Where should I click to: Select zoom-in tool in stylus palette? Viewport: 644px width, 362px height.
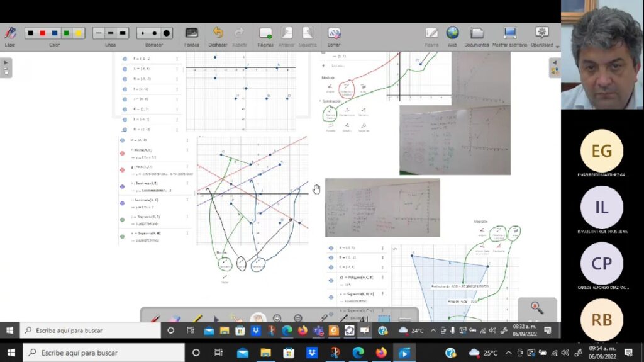277,318
